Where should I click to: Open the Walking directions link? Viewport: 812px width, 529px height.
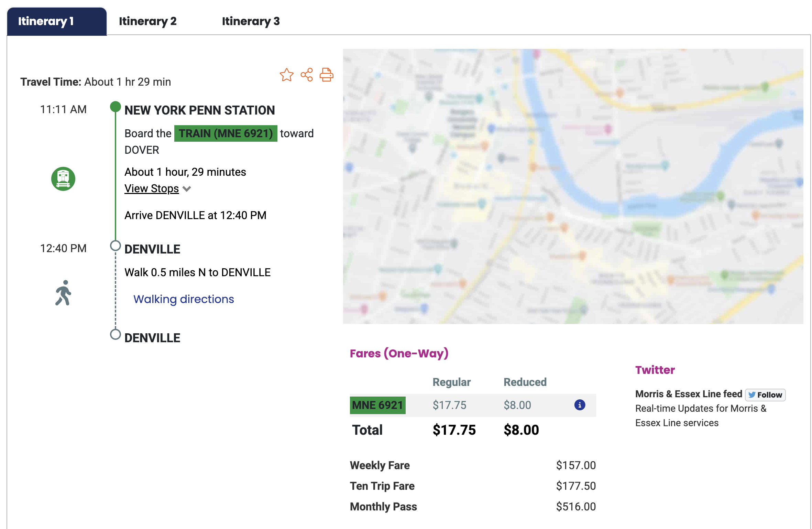click(x=184, y=299)
